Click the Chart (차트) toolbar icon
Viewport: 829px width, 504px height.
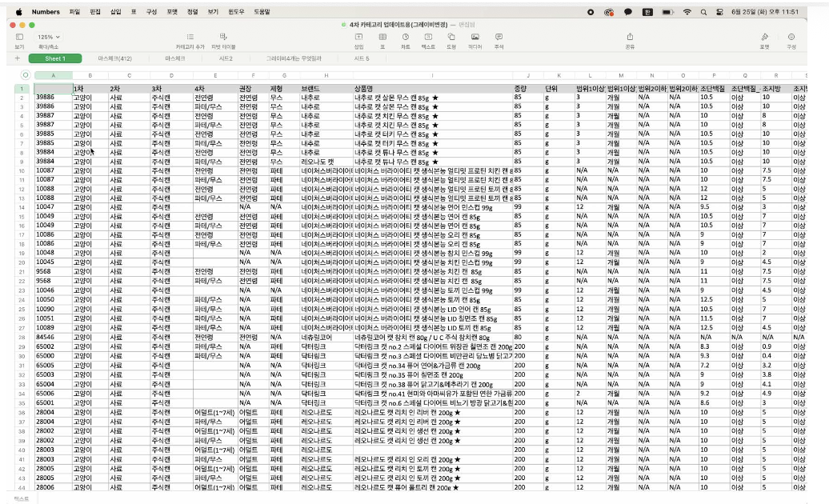(x=406, y=37)
